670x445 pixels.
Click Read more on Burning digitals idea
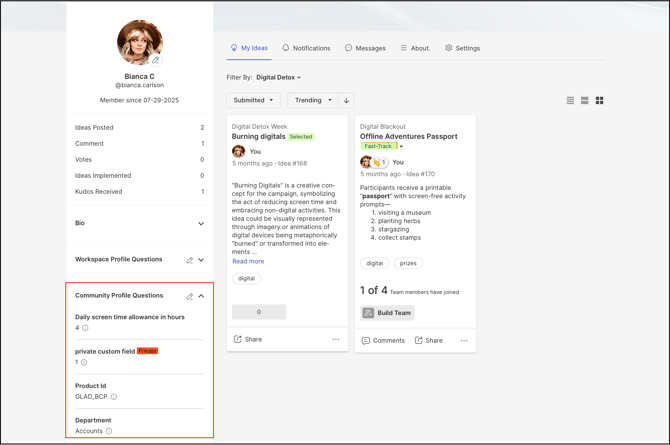[248, 261]
